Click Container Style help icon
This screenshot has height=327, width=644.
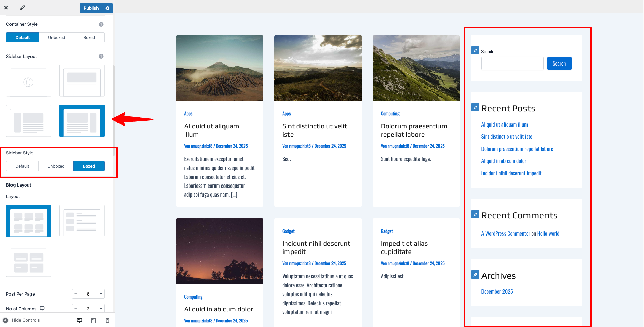point(101,24)
